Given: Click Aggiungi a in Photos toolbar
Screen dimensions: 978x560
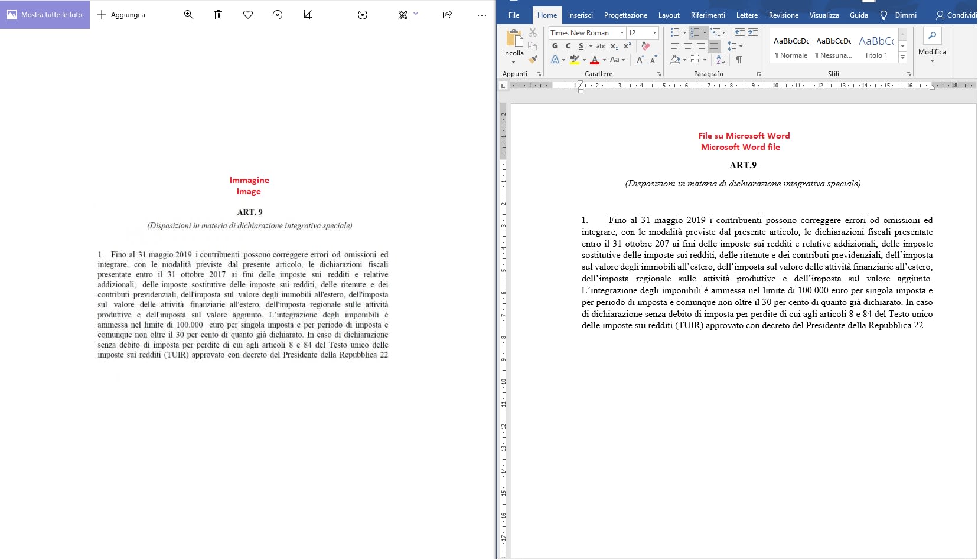Looking at the screenshot, I should 120,15.
